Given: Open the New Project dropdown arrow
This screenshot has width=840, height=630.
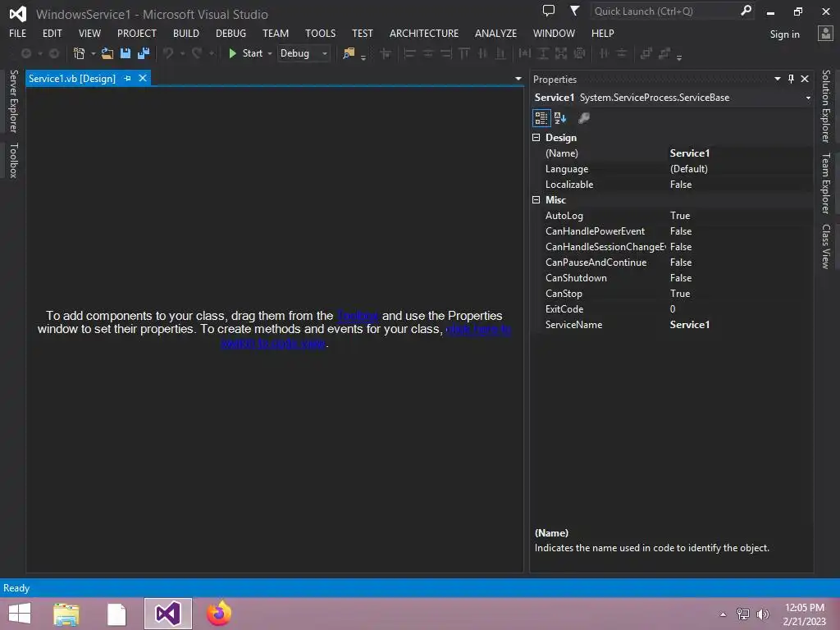Looking at the screenshot, I should click(94, 53).
